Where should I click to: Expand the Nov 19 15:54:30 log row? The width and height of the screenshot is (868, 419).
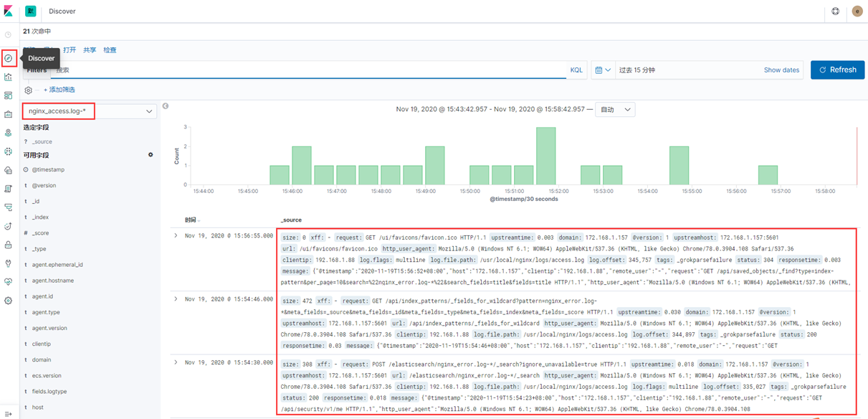pyautogui.click(x=176, y=362)
